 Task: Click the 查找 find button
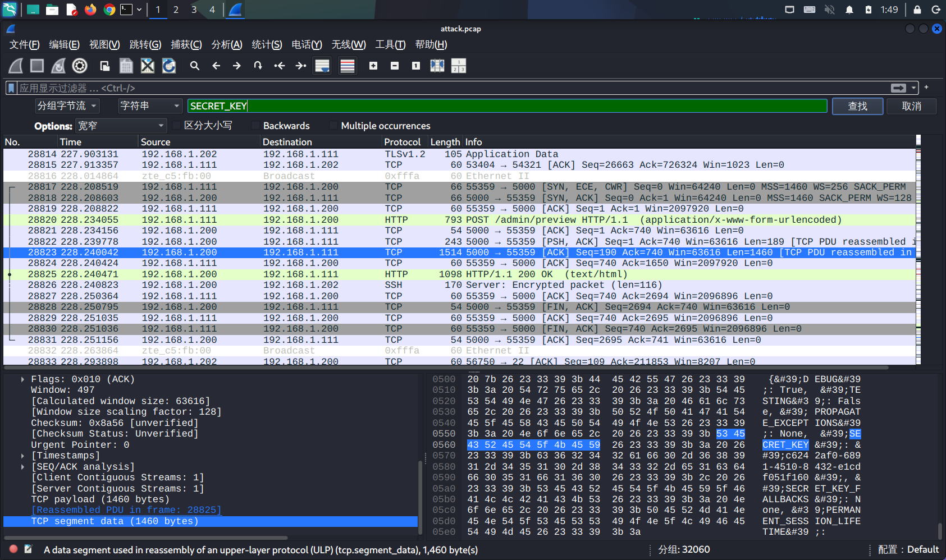click(857, 106)
